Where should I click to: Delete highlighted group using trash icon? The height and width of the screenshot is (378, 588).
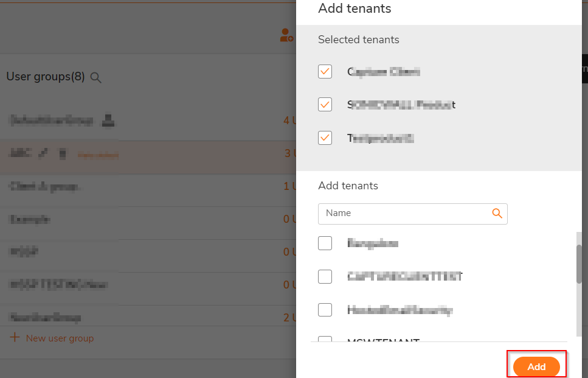(x=61, y=153)
